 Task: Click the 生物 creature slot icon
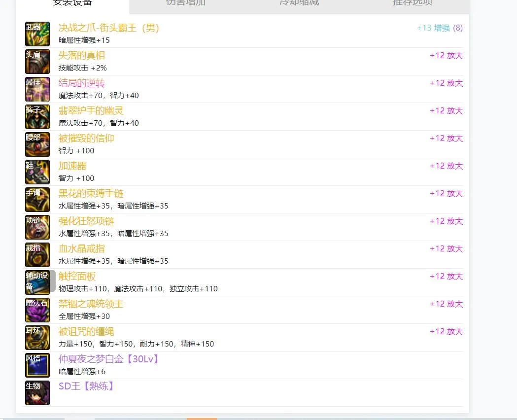37,392
